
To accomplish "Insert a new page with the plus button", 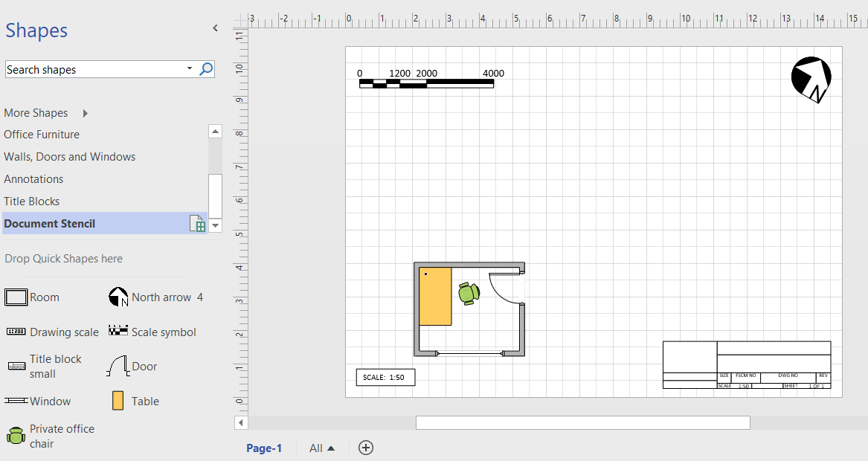I will (x=365, y=448).
